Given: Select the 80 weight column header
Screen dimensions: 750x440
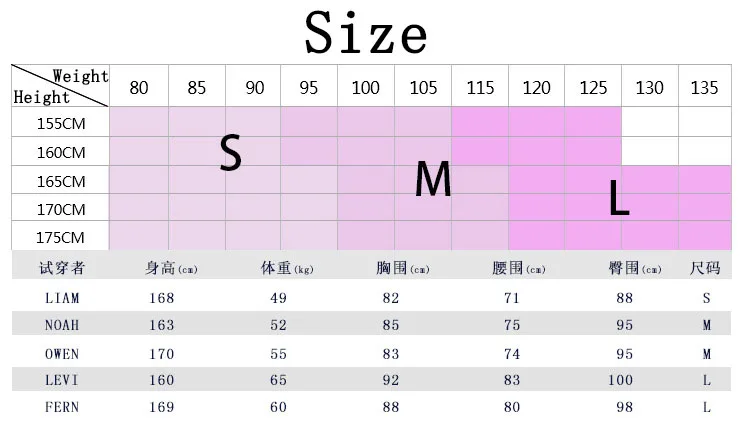Looking at the screenshot, I should [139, 86].
